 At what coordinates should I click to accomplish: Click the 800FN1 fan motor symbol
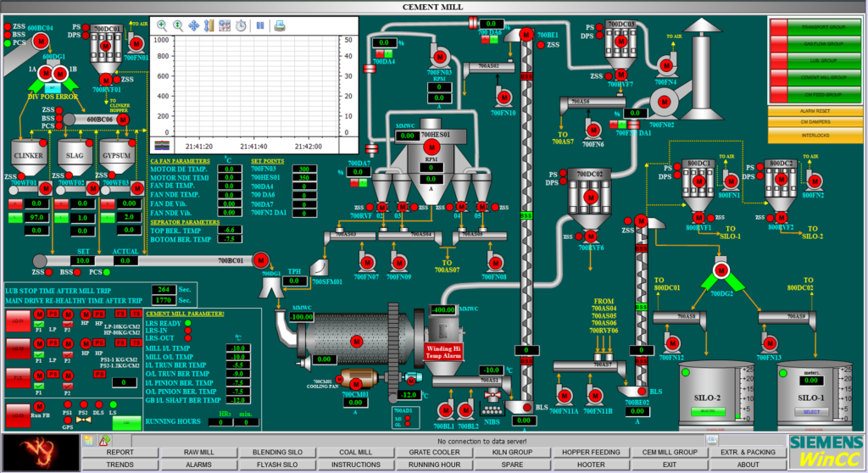click(732, 181)
